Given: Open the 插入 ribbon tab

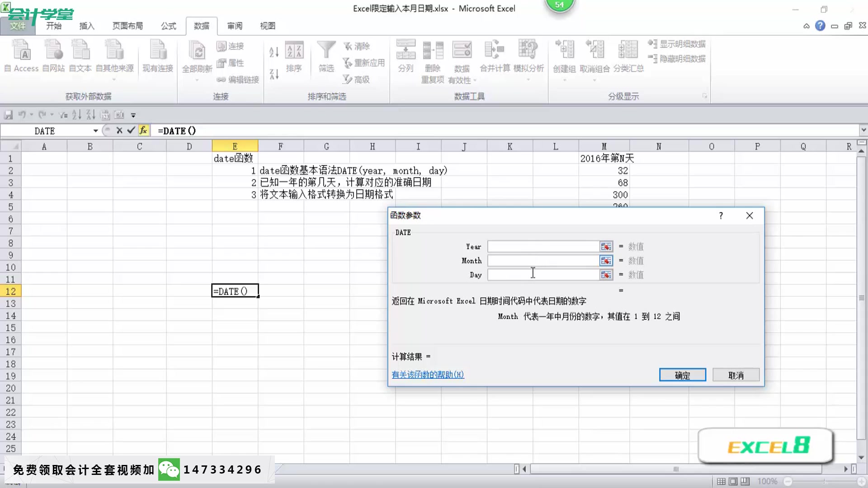Looking at the screenshot, I should click(x=87, y=26).
